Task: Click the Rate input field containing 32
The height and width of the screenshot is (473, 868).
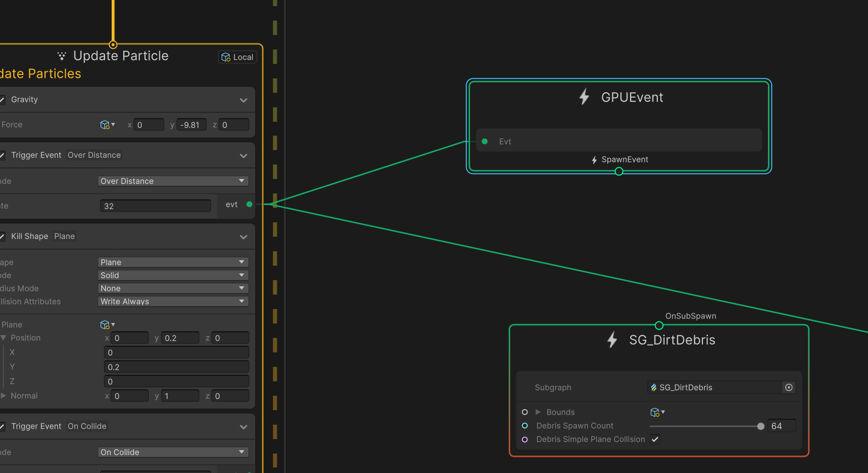Action: coord(156,205)
